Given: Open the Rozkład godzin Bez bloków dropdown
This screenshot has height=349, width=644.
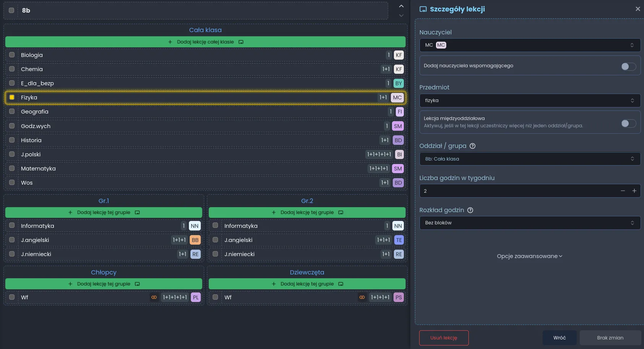Looking at the screenshot, I should coord(530,223).
